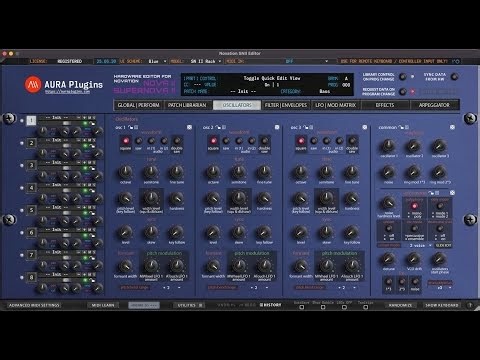Tick the first checkbox in bottom bar
The height and width of the screenshot is (360, 480).
pyautogui.click(x=302, y=307)
